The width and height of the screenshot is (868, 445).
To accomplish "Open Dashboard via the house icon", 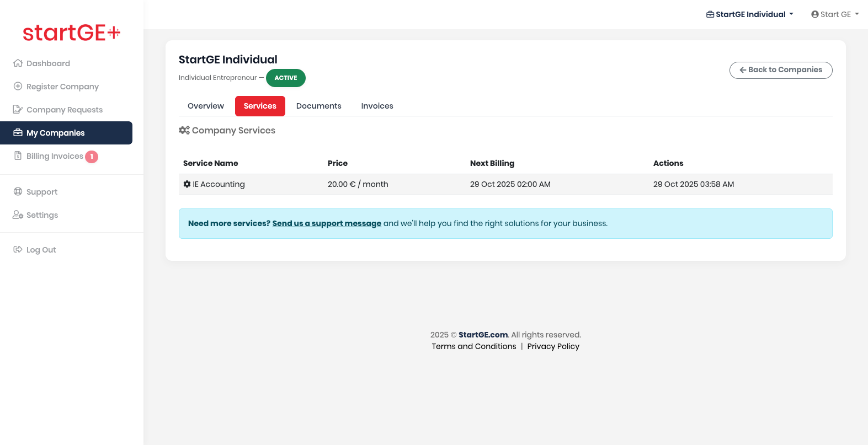I will (x=18, y=63).
